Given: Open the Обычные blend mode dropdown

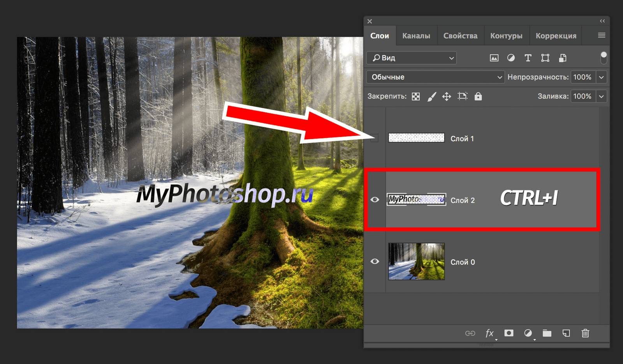Looking at the screenshot, I should pyautogui.click(x=435, y=77).
